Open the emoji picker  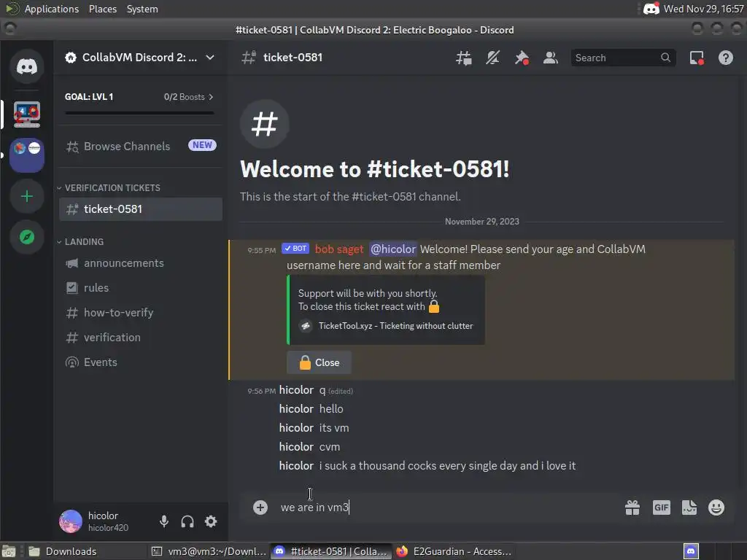tap(716, 507)
